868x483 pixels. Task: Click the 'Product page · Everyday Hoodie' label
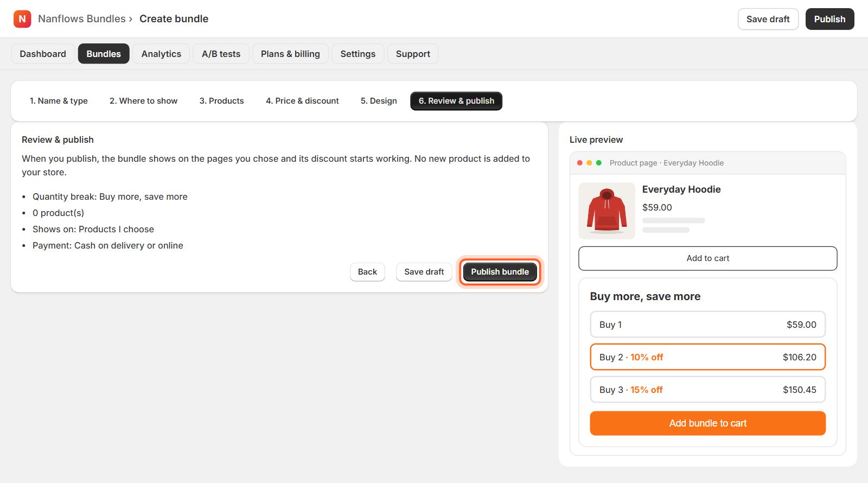(667, 163)
